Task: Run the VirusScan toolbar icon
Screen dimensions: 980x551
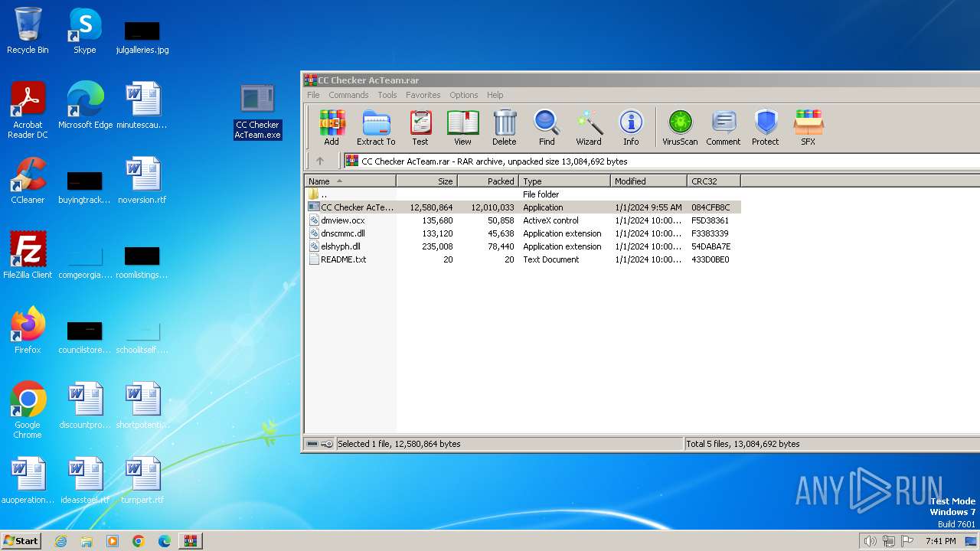Action: pyautogui.click(x=680, y=127)
